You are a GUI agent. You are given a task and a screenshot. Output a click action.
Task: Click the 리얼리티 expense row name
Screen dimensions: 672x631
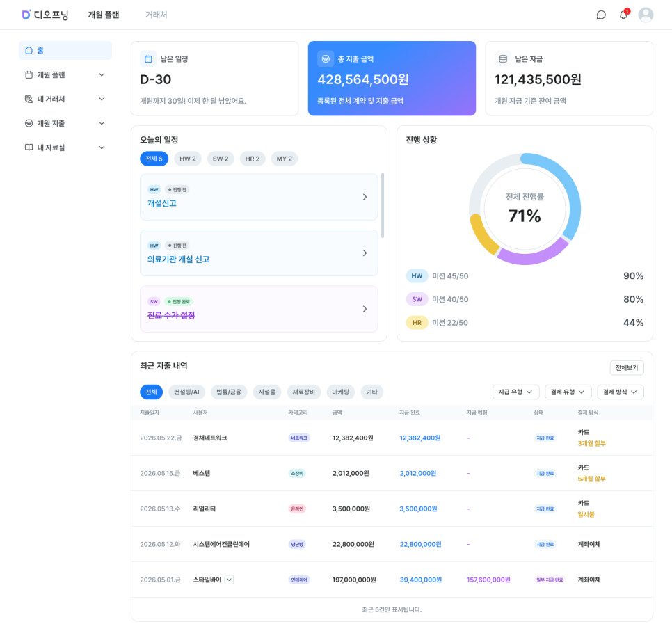click(204, 509)
